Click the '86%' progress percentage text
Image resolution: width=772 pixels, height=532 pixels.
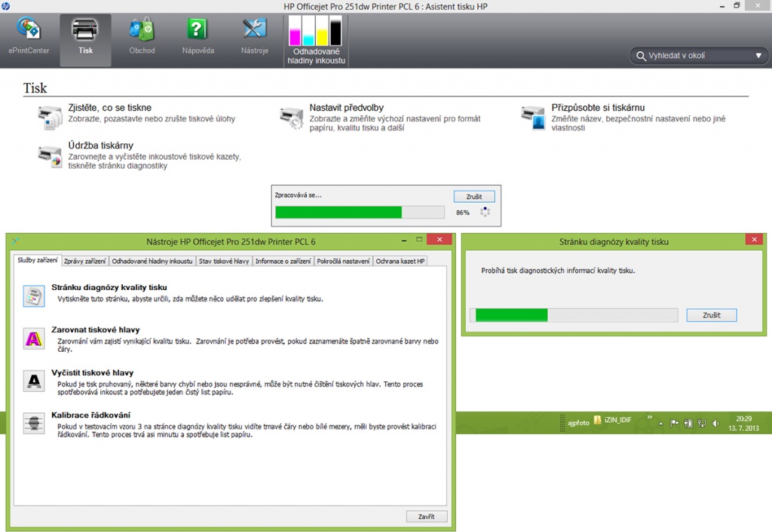coord(462,212)
